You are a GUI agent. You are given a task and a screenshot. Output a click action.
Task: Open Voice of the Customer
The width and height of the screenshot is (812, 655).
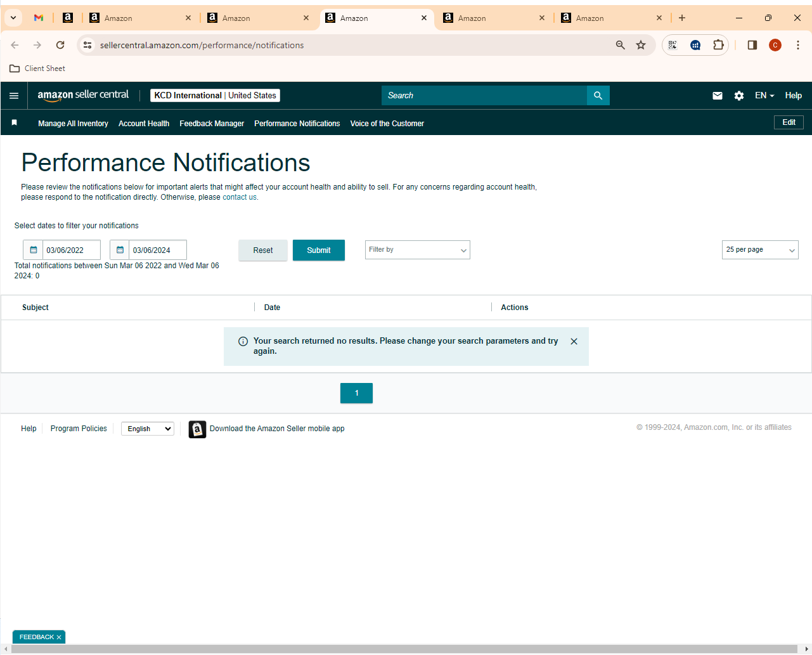click(387, 124)
